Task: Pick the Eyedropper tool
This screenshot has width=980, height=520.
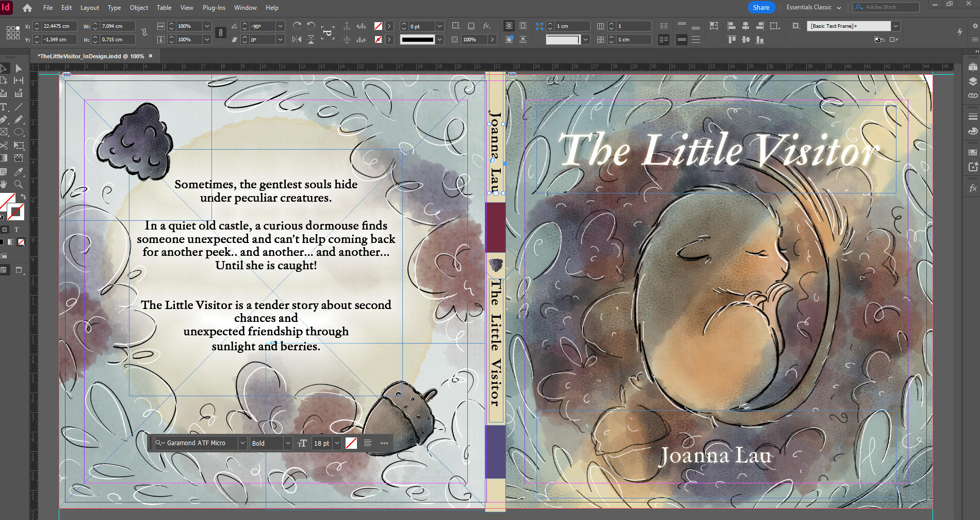Action: pos(19,172)
